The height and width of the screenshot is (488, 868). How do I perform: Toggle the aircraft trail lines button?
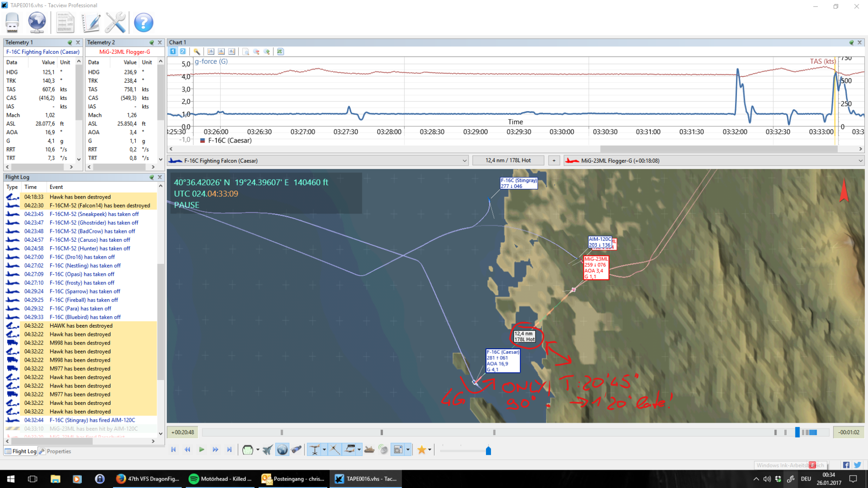point(335,450)
